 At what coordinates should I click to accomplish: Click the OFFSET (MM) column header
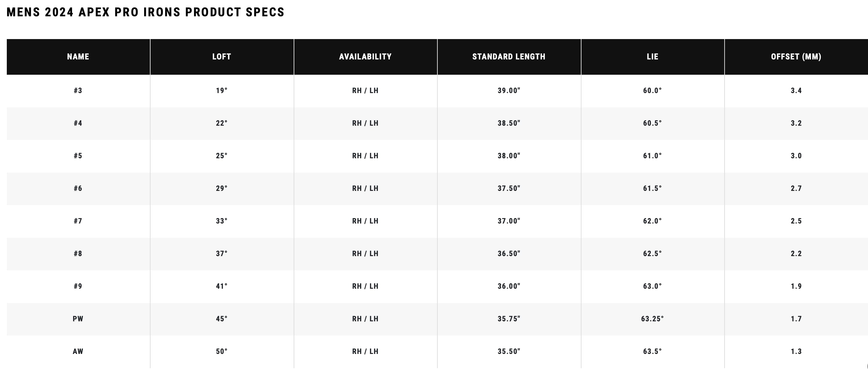[796, 57]
